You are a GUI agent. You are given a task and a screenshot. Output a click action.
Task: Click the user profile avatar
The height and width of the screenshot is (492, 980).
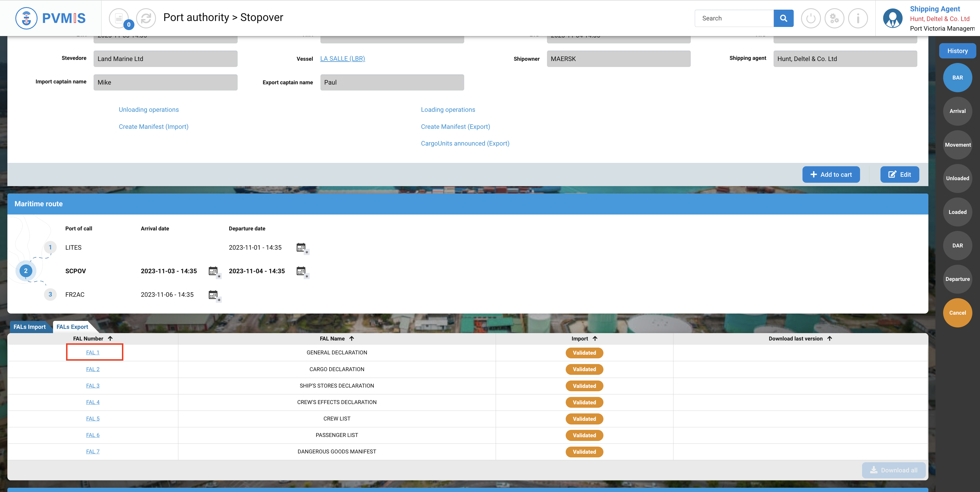pyautogui.click(x=892, y=18)
